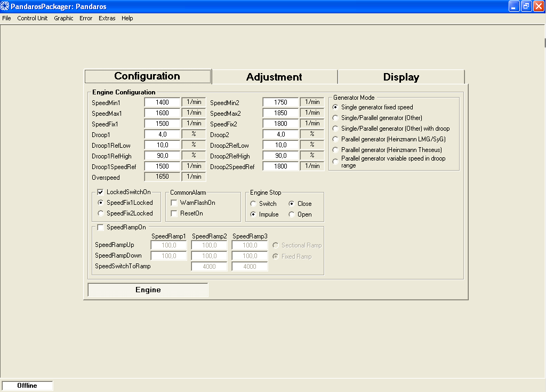546x392 pixels.
Task: Open the File menu
Action: (x=6, y=18)
